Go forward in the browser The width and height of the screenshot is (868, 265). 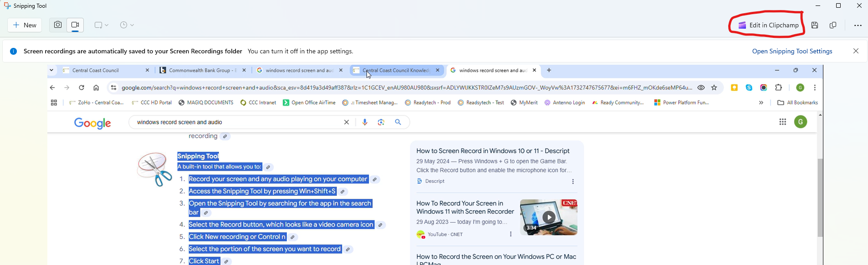click(67, 88)
